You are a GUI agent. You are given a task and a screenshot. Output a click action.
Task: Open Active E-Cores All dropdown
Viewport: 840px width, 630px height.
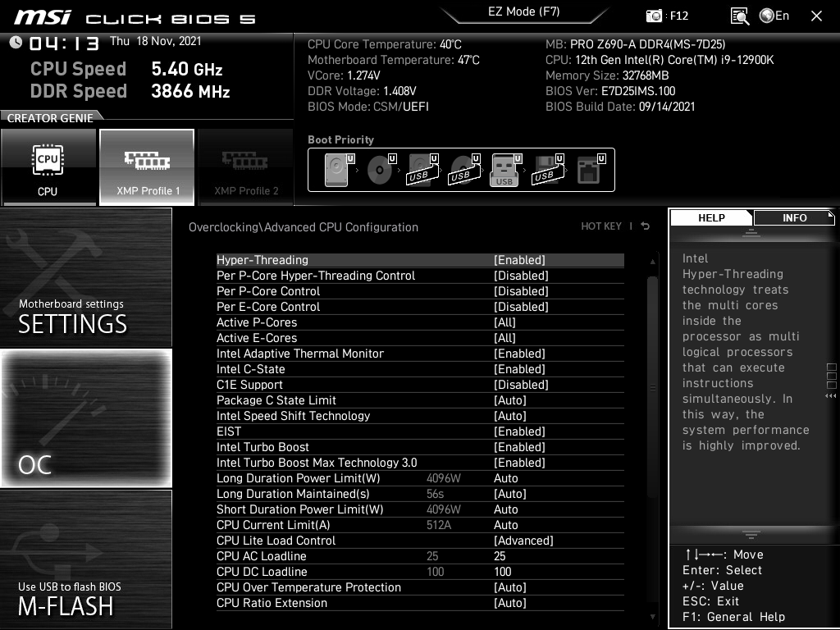pyautogui.click(x=504, y=338)
